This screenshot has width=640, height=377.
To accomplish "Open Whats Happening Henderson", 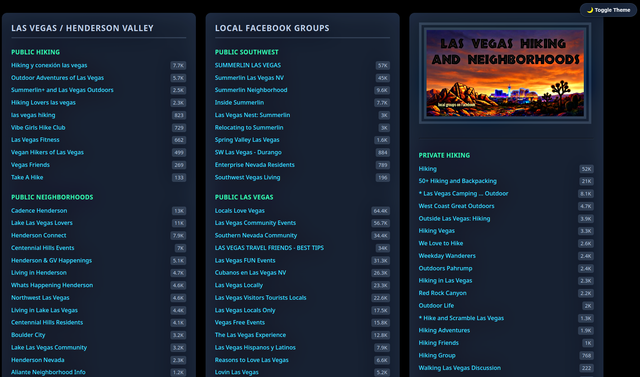I will (52, 285).
